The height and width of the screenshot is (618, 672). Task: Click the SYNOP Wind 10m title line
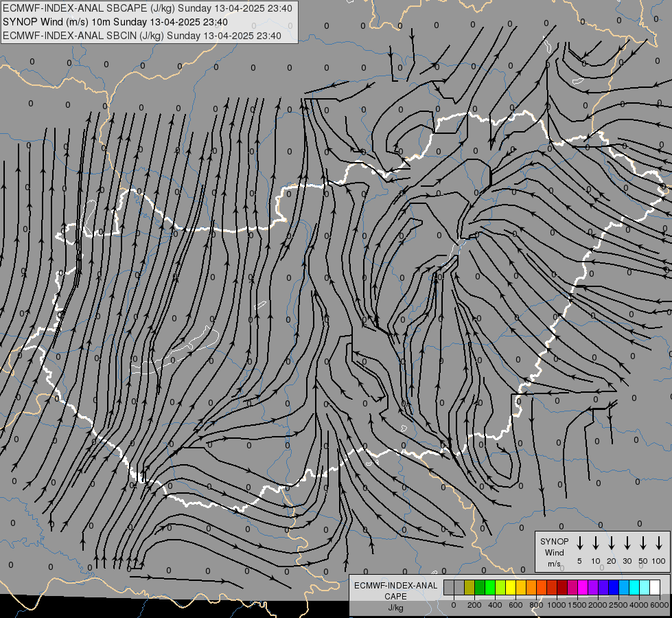[x=115, y=22]
